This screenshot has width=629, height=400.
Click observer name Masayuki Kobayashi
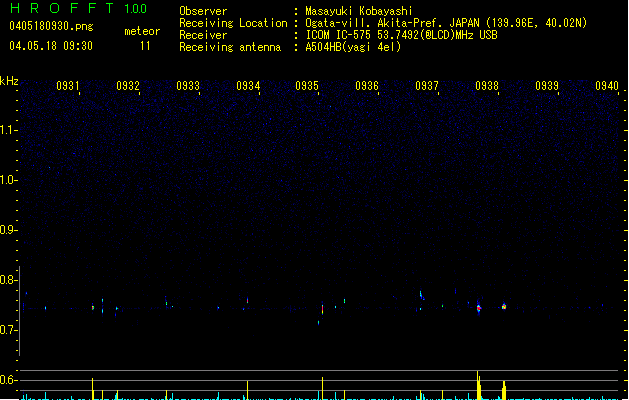coord(359,11)
